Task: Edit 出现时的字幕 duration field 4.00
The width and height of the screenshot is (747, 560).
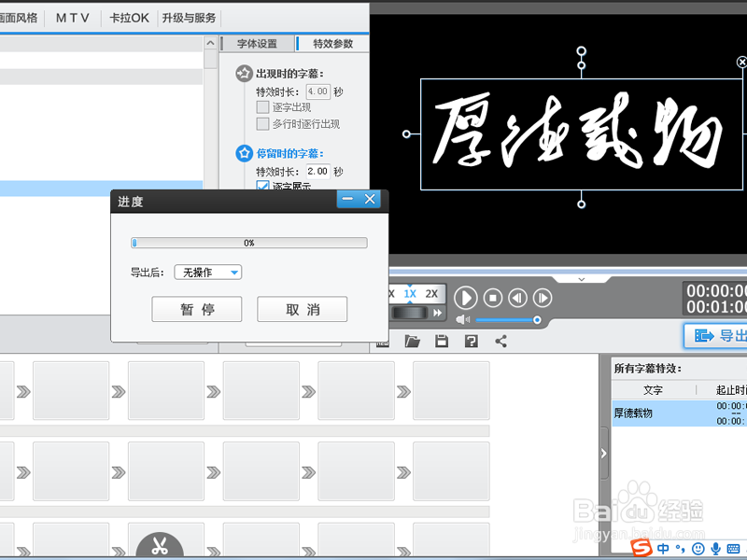Action: (317, 91)
